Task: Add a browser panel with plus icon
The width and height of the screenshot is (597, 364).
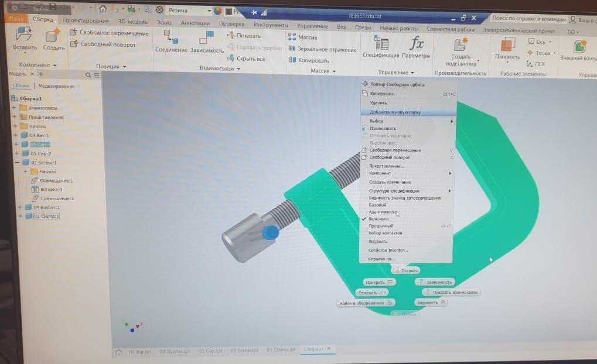Action: click(41, 74)
